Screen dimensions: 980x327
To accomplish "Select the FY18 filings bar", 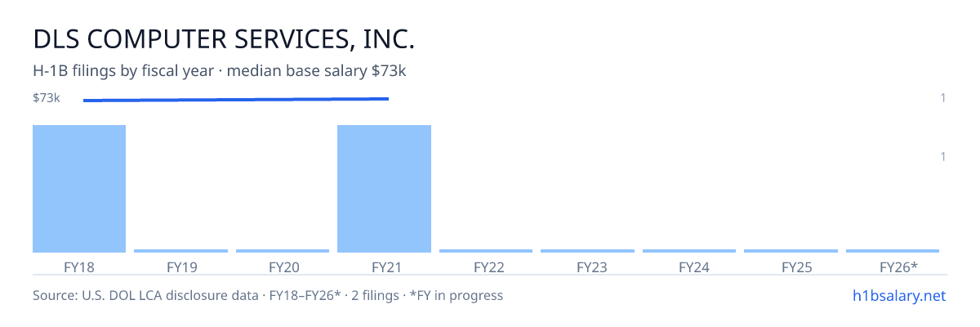I will 79,189.
